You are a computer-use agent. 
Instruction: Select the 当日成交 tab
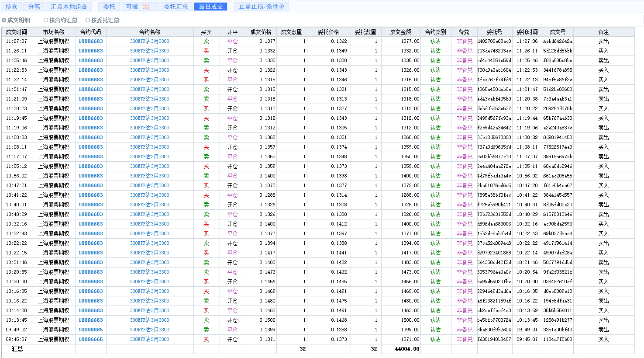point(211,7)
